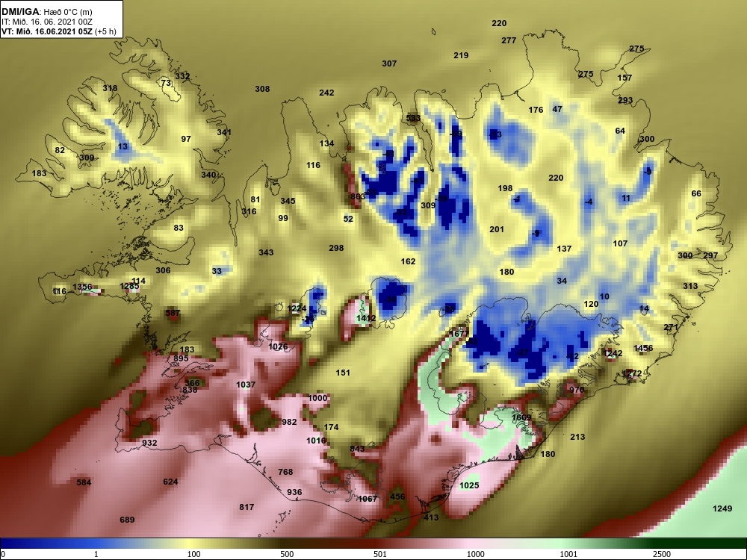Click the map value '277'
747x560 pixels.
tap(509, 40)
